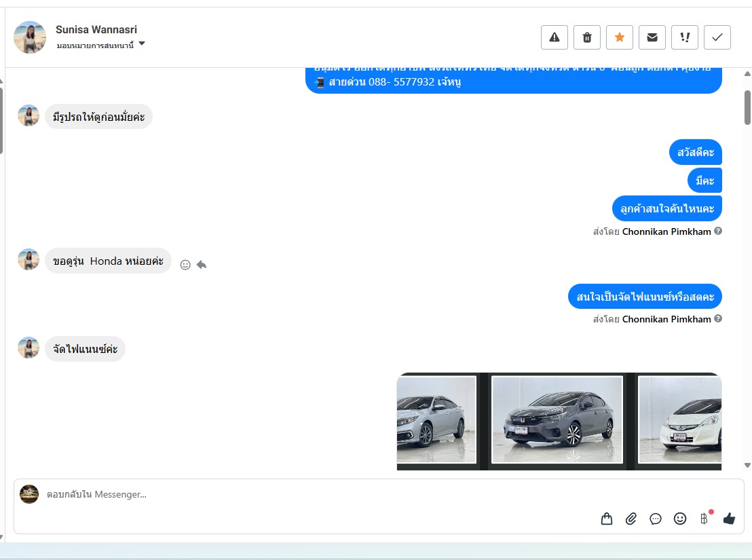The image size is (752, 560).
Task: Mark conversation done with checkmark icon
Action: click(x=717, y=37)
